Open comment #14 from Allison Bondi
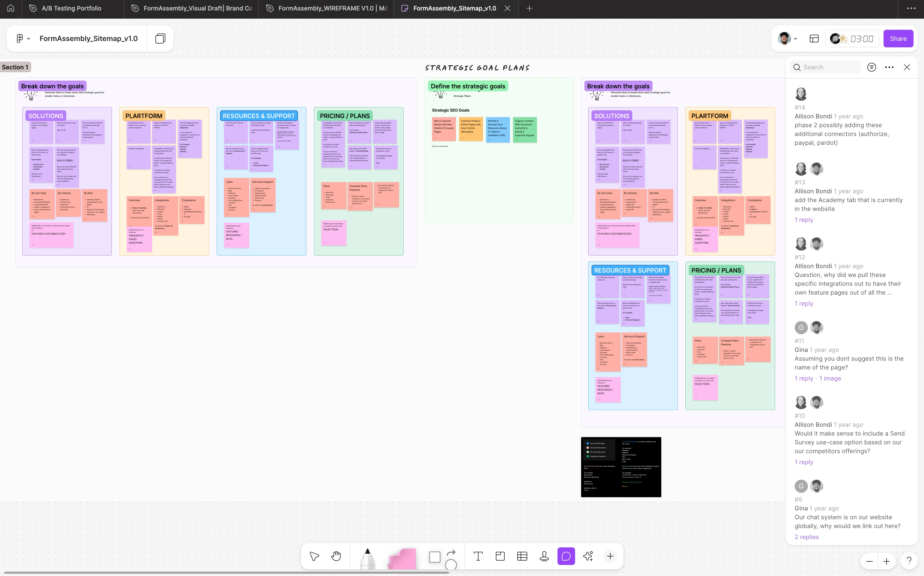Image resolution: width=924 pixels, height=576 pixels. click(852, 117)
